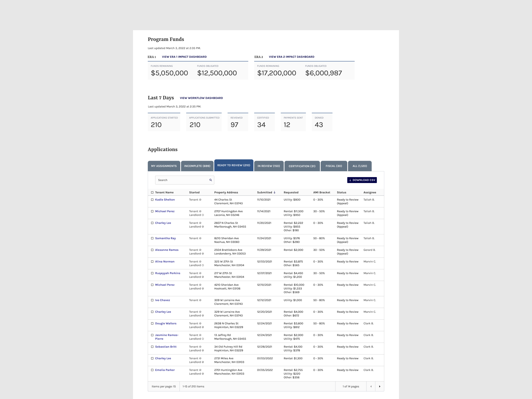Select all rows via the header checkbox
Screen dimensions: 532x399
click(x=152, y=192)
